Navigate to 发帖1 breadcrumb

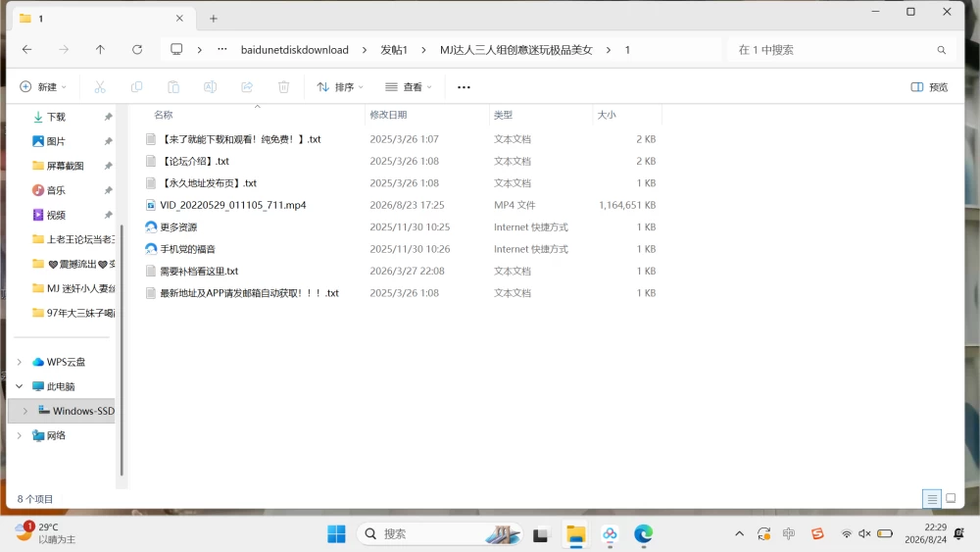click(x=394, y=50)
